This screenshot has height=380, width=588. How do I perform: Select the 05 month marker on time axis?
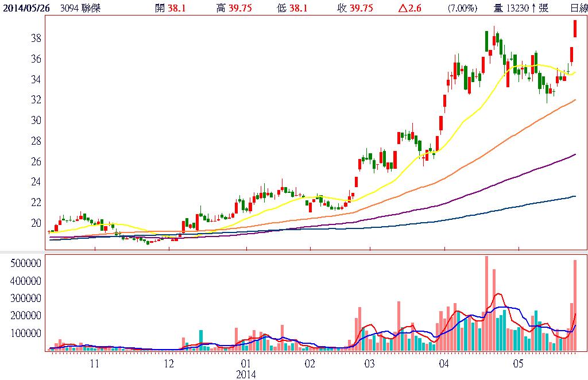[519, 364]
